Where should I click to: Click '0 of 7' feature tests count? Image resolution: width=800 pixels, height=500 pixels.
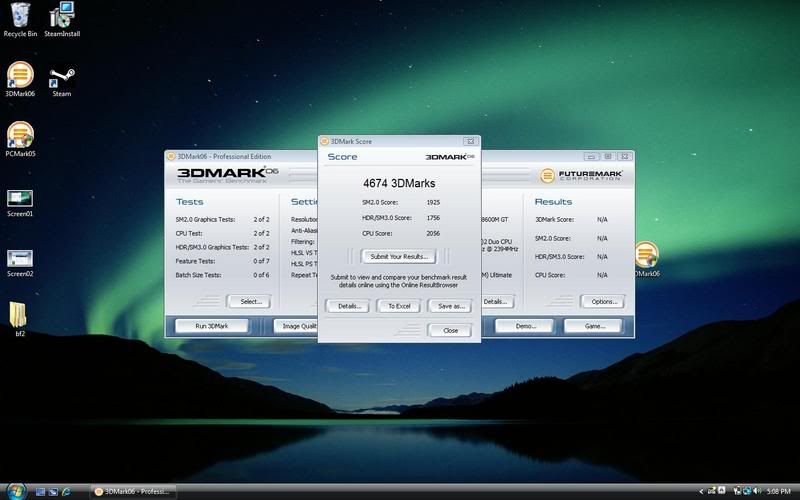pos(261,261)
